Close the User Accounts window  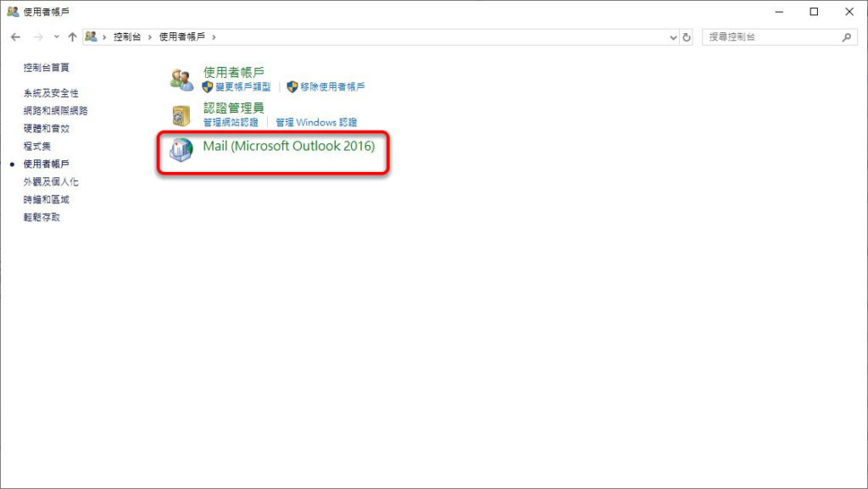click(849, 12)
